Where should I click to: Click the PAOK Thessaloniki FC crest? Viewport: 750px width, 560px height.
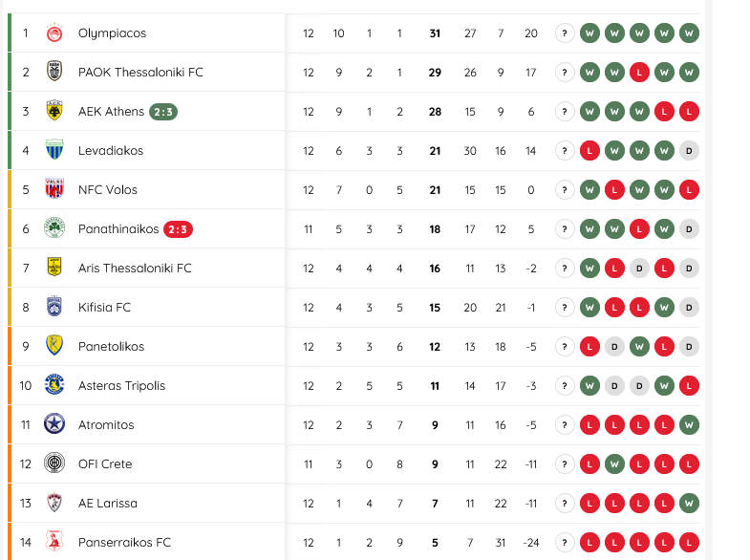54,73
